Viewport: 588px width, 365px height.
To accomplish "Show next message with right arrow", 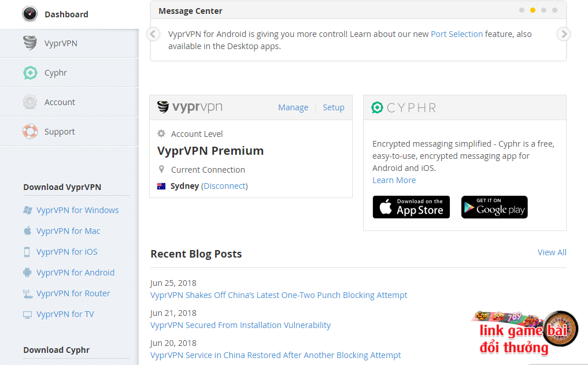I will point(563,34).
